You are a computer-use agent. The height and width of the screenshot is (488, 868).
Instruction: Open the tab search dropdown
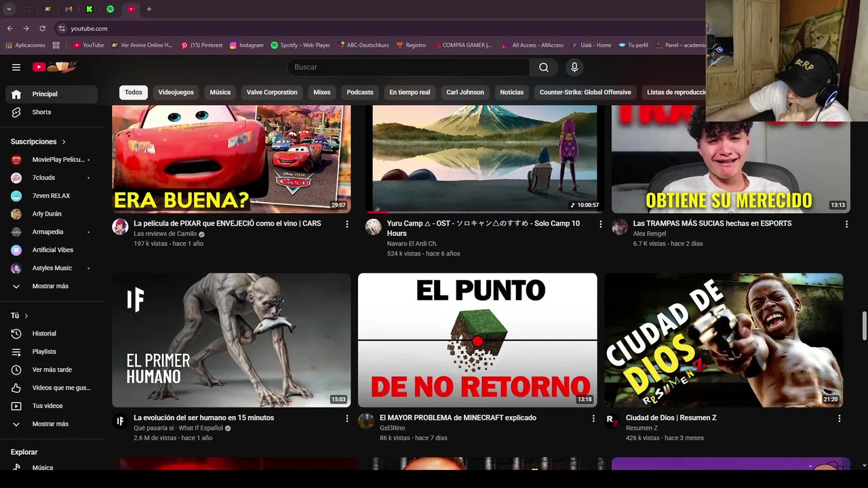(x=9, y=9)
